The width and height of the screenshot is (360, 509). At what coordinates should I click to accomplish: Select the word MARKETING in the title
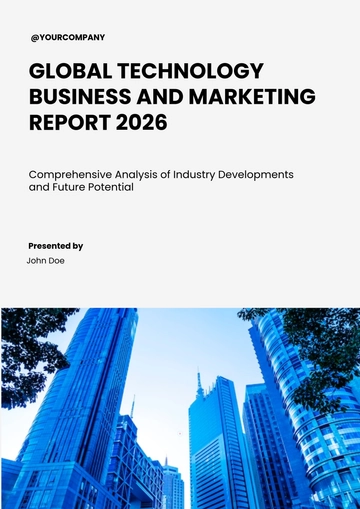[252, 97]
